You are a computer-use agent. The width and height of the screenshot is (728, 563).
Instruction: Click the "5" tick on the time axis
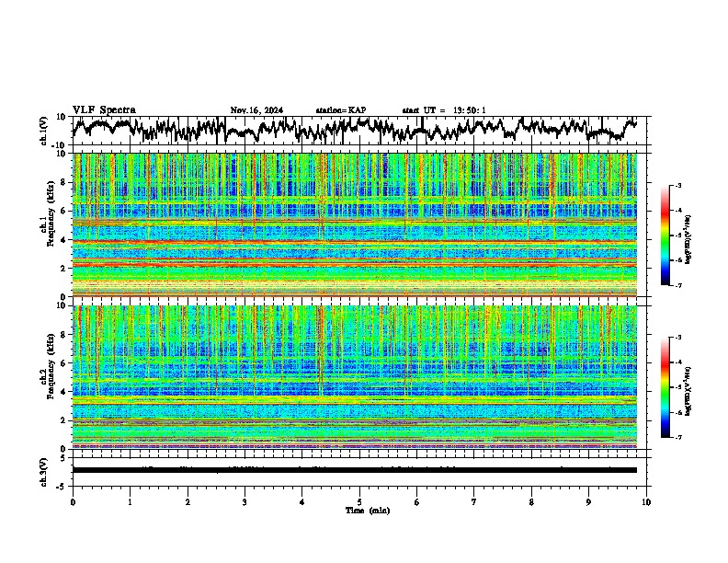pos(359,502)
